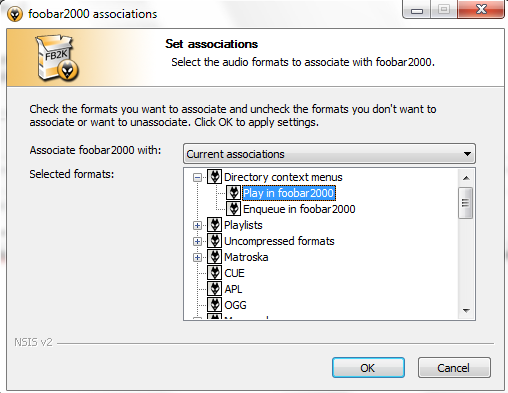Expand the Uncompressed formats node
508x393 pixels.
click(x=197, y=241)
